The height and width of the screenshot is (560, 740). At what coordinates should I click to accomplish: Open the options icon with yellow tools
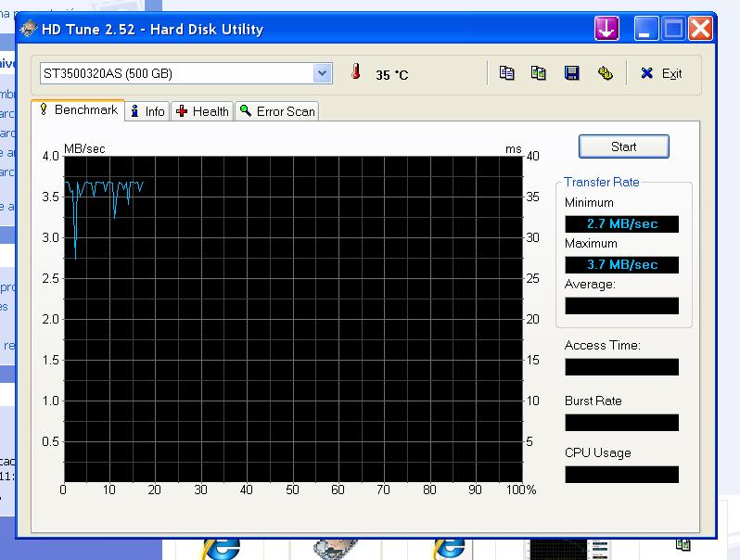point(605,73)
